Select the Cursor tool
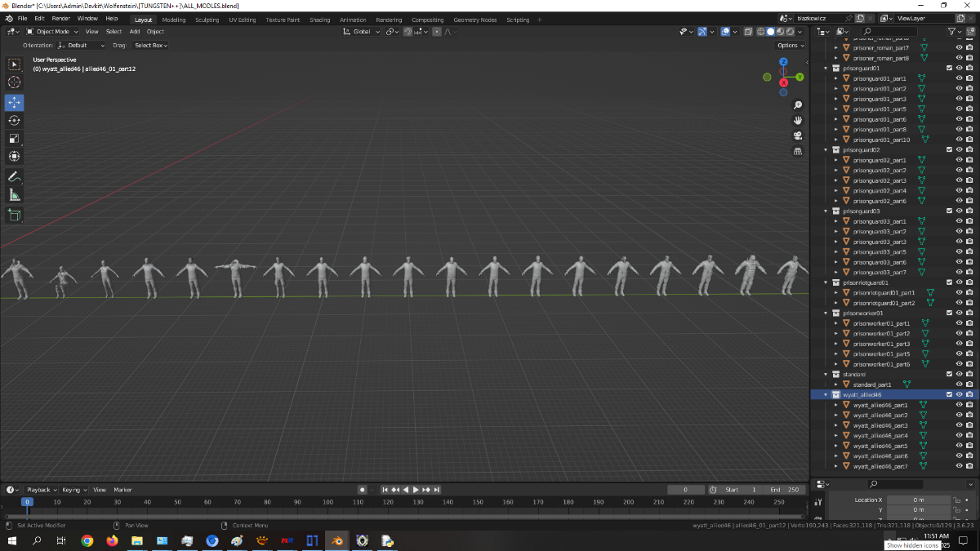The image size is (980, 551). coord(15,82)
